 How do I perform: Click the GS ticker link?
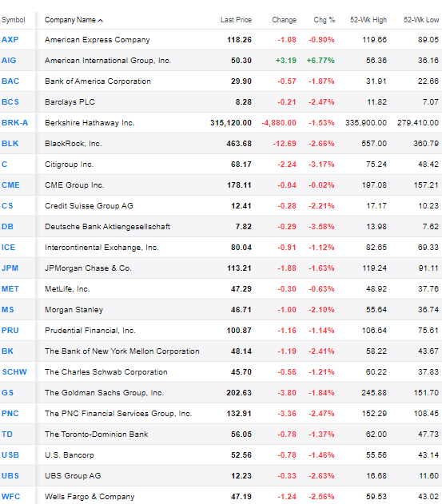[x=7, y=393]
